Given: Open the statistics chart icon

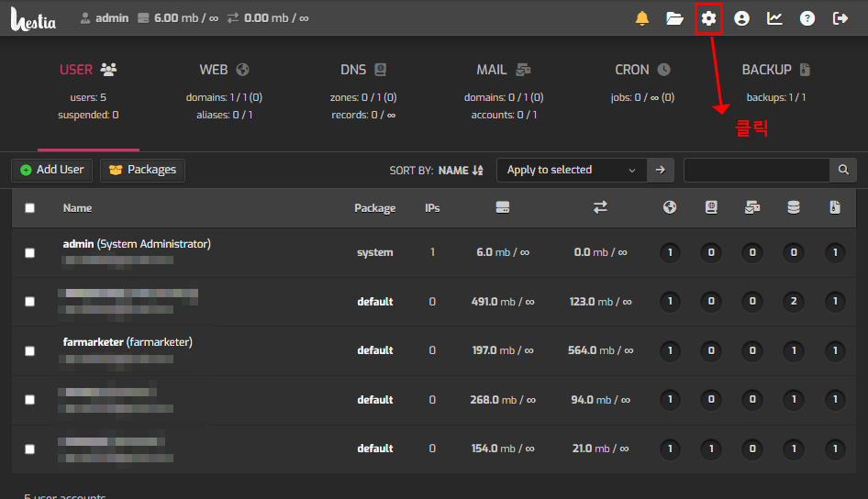Looking at the screenshot, I should [x=774, y=18].
